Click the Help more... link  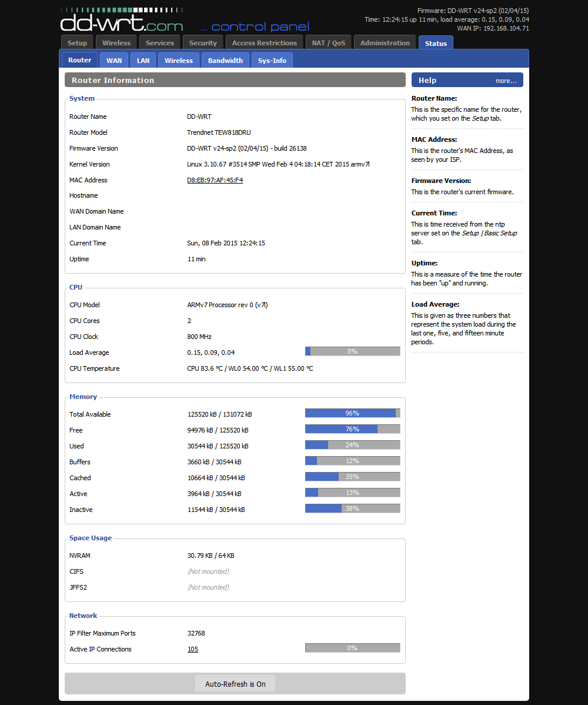(x=506, y=81)
